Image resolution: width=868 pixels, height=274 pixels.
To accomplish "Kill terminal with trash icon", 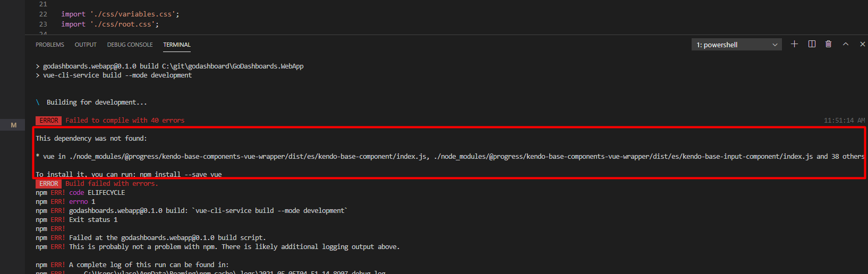I will pyautogui.click(x=828, y=44).
